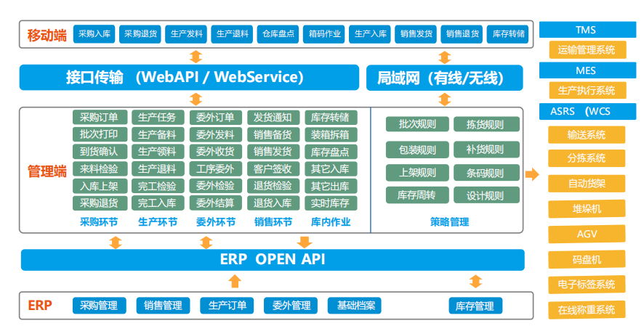Open 基础档案 in the ERP row
Image resolution: width=644 pixels, height=334 pixels.
[x=356, y=306]
